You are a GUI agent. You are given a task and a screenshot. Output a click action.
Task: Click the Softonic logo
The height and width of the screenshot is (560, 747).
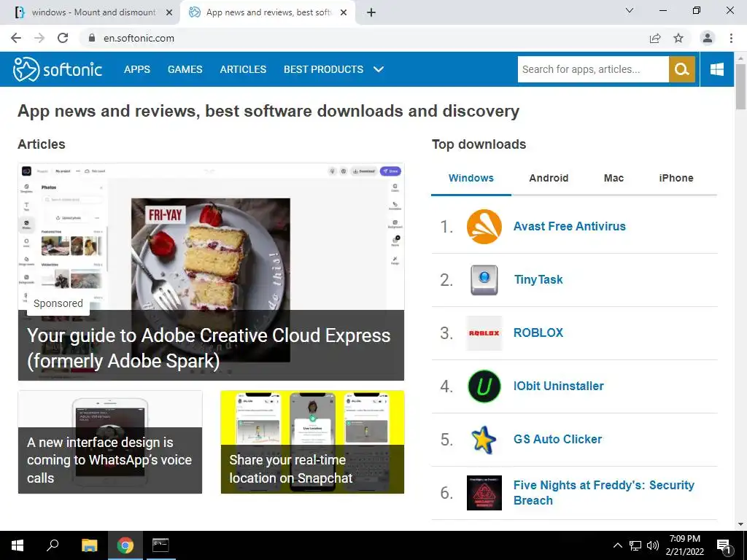point(57,69)
